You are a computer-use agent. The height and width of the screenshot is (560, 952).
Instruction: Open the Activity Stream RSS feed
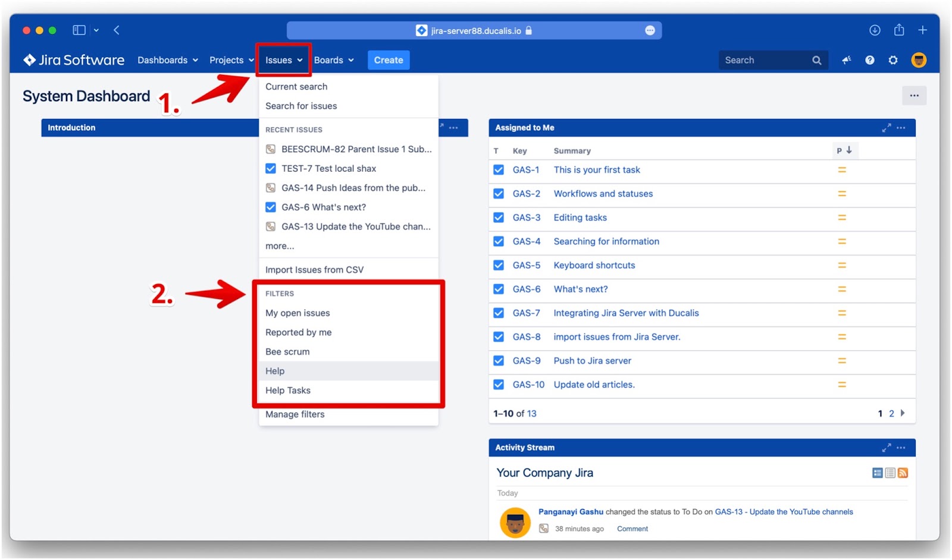coord(903,473)
